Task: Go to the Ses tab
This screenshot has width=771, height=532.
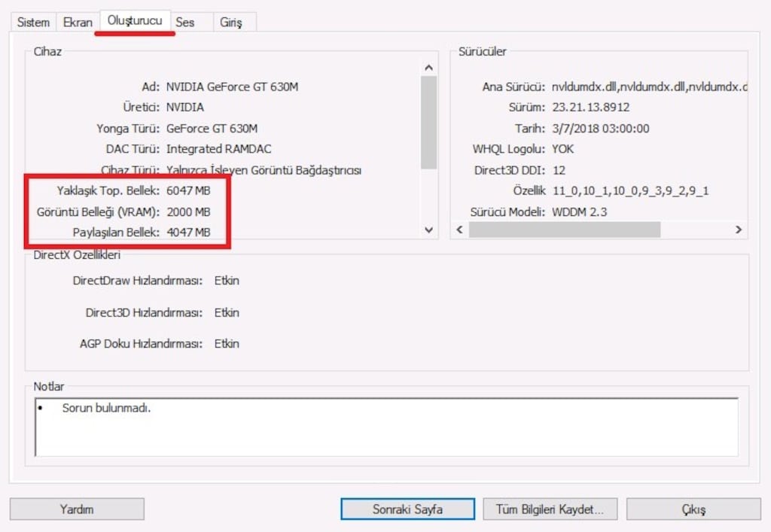Action: 185,23
